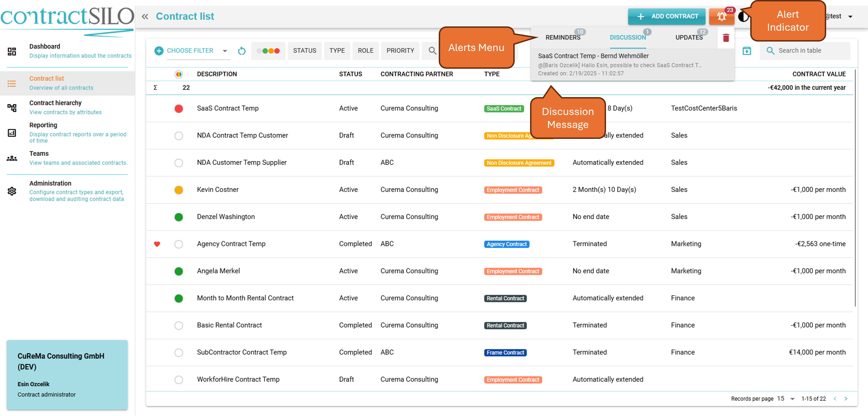The height and width of the screenshot is (416, 868).
Task: Toggle favorite heart on Agency Contract Temp
Action: [157, 244]
